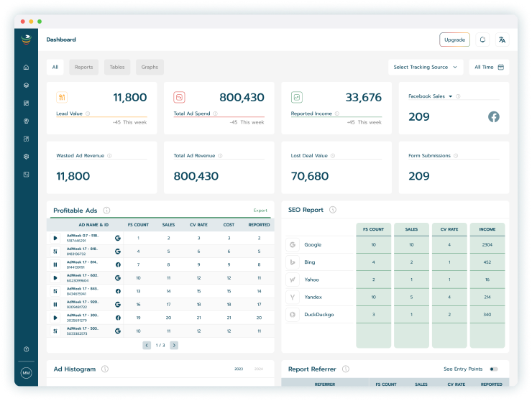This screenshot has width=532, height=401.
Task: Click the Export link in Profitable Ads
Action: [x=260, y=211]
